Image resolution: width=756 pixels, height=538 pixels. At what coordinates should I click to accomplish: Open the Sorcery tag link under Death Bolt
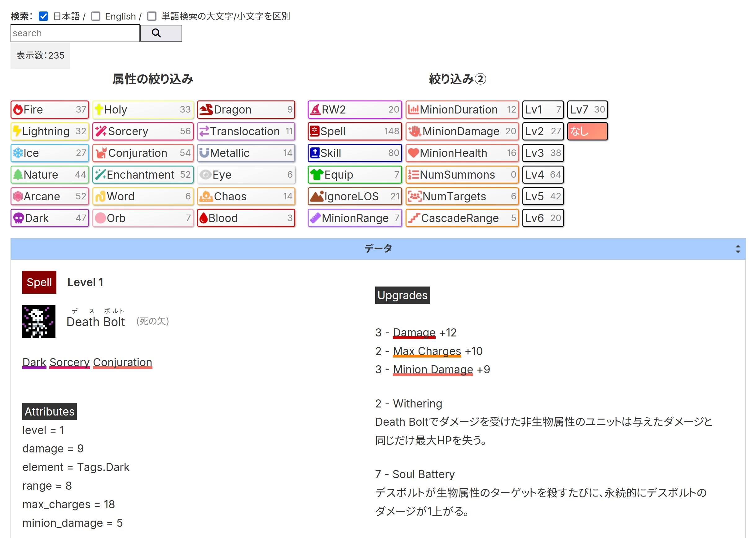69,362
